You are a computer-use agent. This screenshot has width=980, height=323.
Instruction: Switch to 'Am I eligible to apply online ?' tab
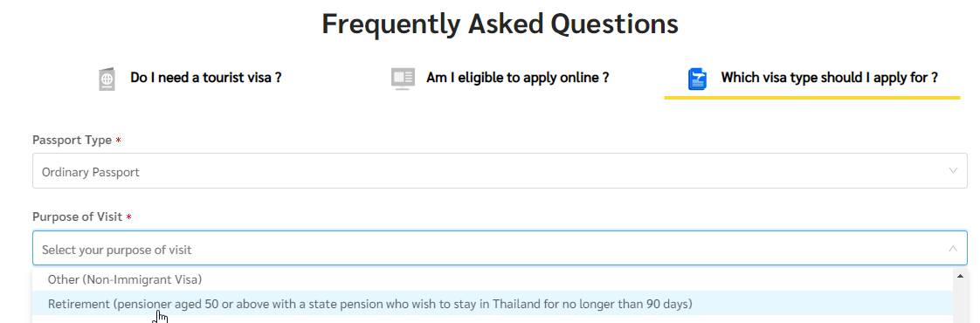pyautogui.click(x=517, y=78)
